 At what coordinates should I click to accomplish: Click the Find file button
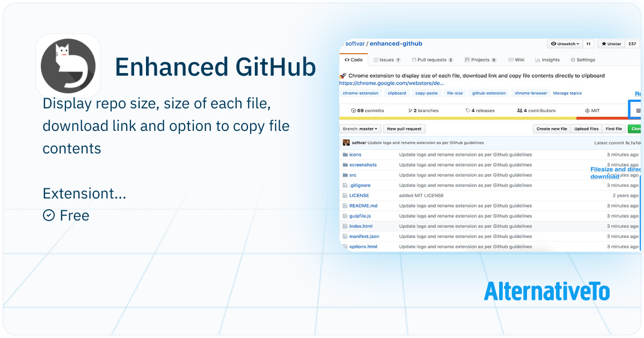click(614, 129)
